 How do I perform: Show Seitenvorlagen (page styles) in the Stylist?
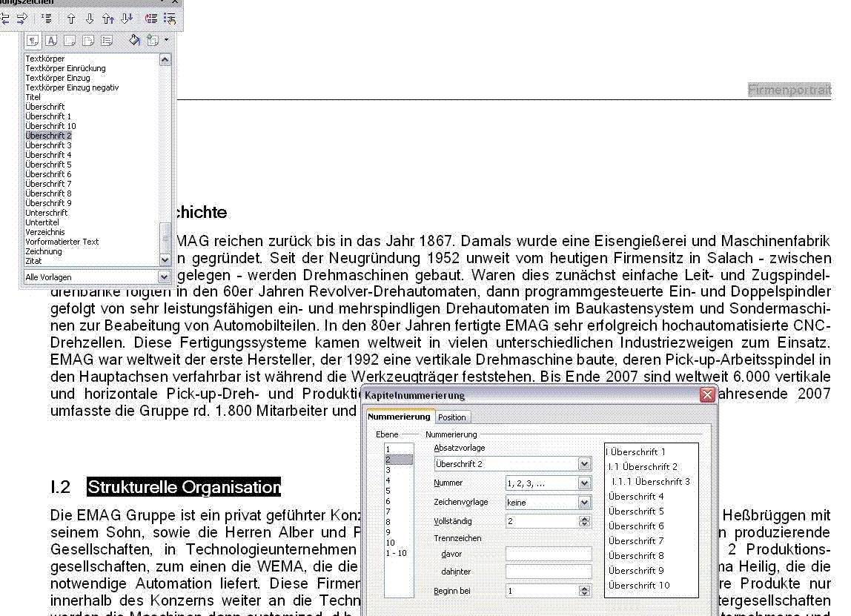89,40
